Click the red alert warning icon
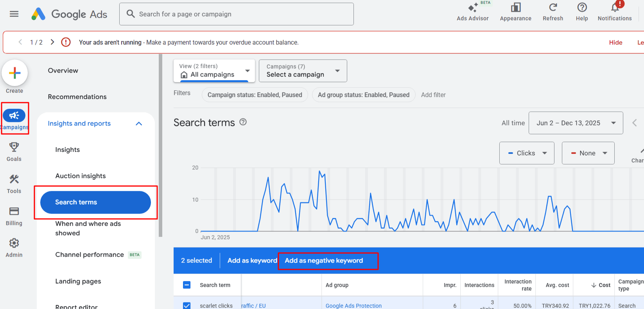Screen dimensions: 644x309 [66, 42]
